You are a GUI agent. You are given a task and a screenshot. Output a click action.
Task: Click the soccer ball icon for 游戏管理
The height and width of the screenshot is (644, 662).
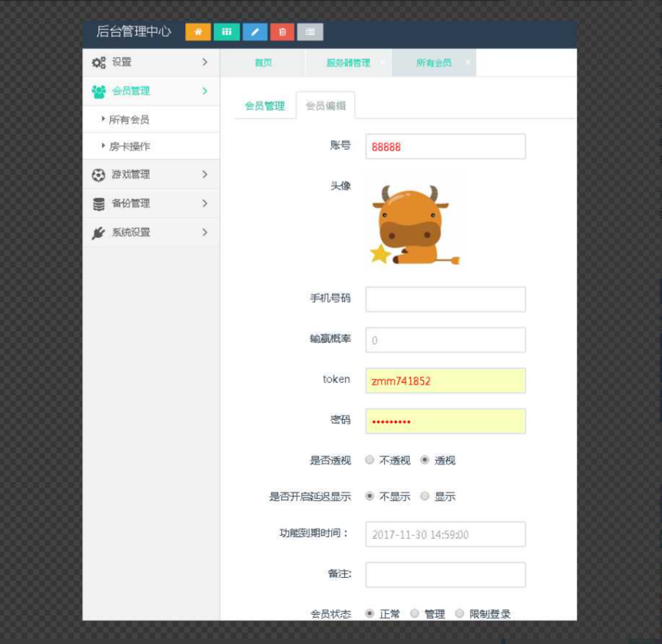click(x=98, y=174)
